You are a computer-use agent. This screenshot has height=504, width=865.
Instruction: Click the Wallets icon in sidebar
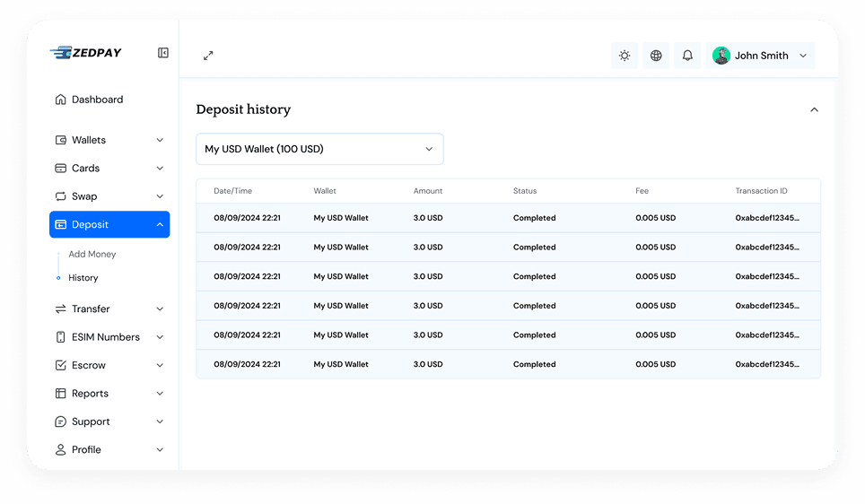point(61,140)
